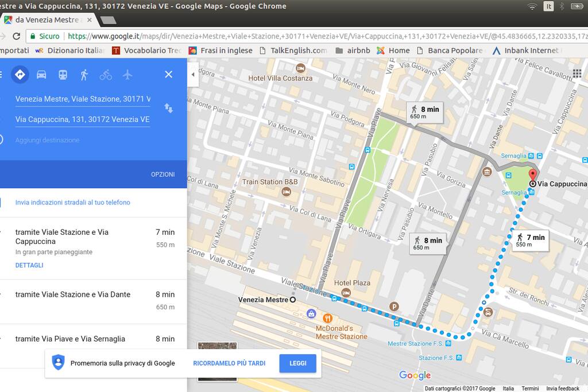Image resolution: width=588 pixels, height=392 pixels.
Task: Choose driving mode car icon
Action: click(41, 75)
